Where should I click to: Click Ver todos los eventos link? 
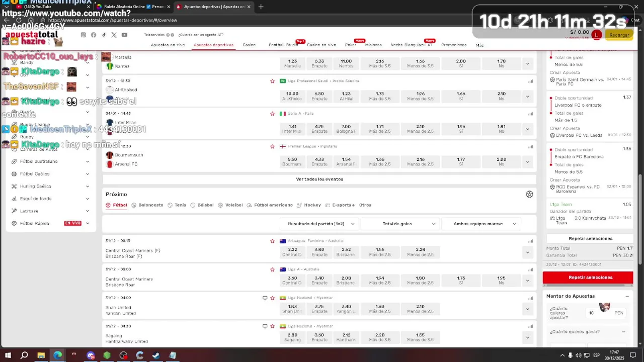[x=319, y=179]
